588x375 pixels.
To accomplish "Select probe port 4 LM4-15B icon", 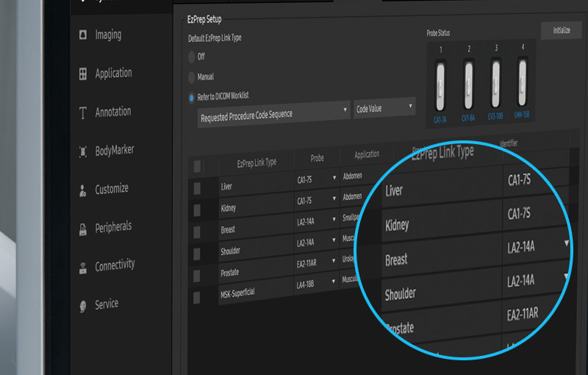I will (522, 82).
